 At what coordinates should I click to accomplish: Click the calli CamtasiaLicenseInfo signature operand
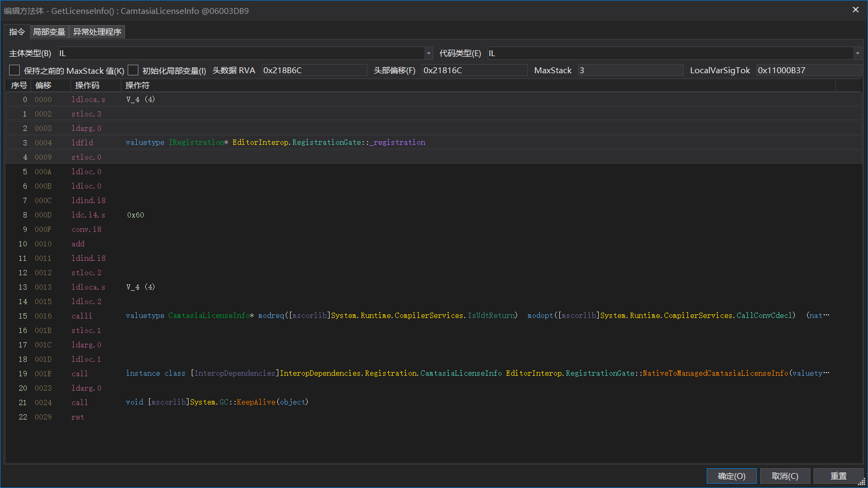coord(478,315)
